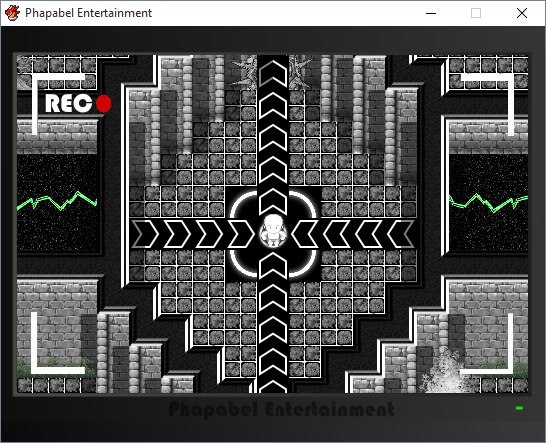Click the red REC recording dot

tap(103, 104)
